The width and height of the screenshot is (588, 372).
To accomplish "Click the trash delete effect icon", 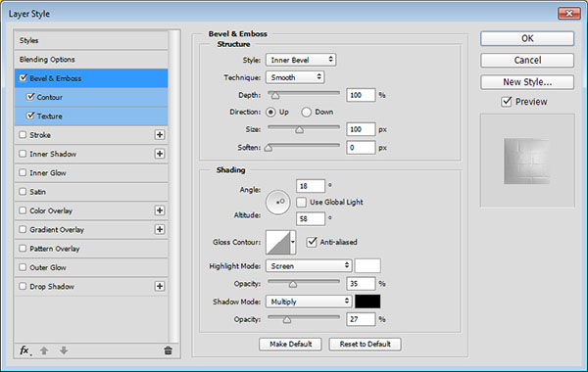I will [168, 350].
